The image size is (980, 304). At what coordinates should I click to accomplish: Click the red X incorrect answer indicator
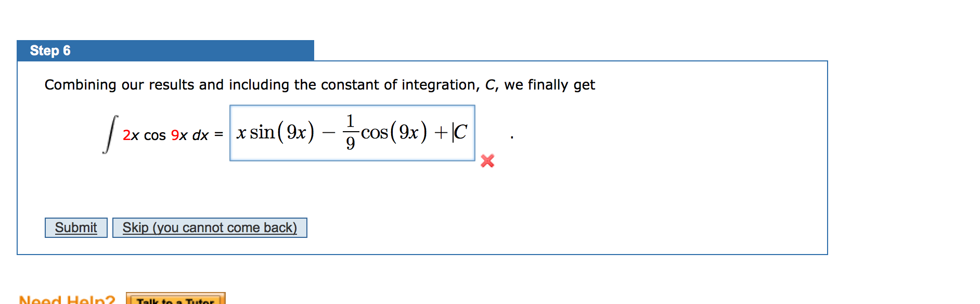[488, 161]
